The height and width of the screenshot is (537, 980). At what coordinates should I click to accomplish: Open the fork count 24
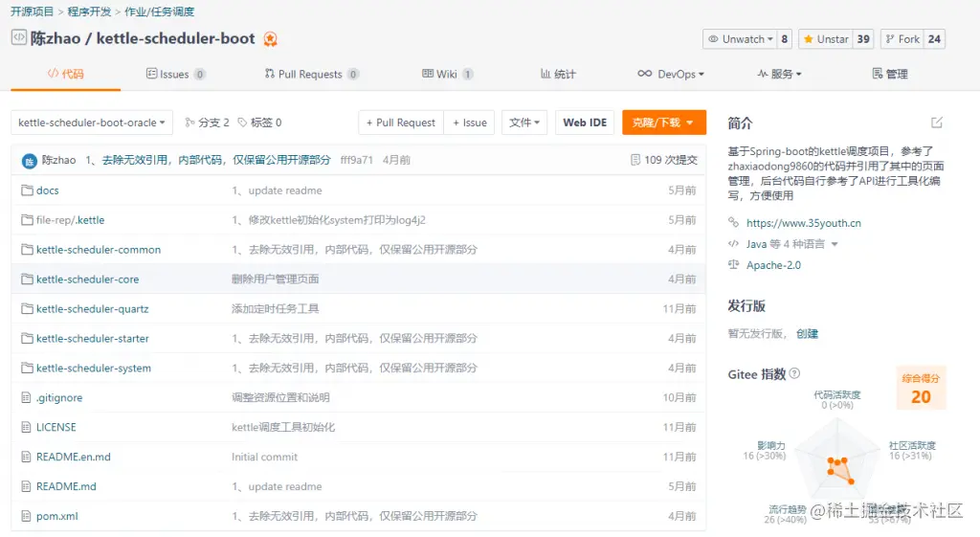coord(934,38)
